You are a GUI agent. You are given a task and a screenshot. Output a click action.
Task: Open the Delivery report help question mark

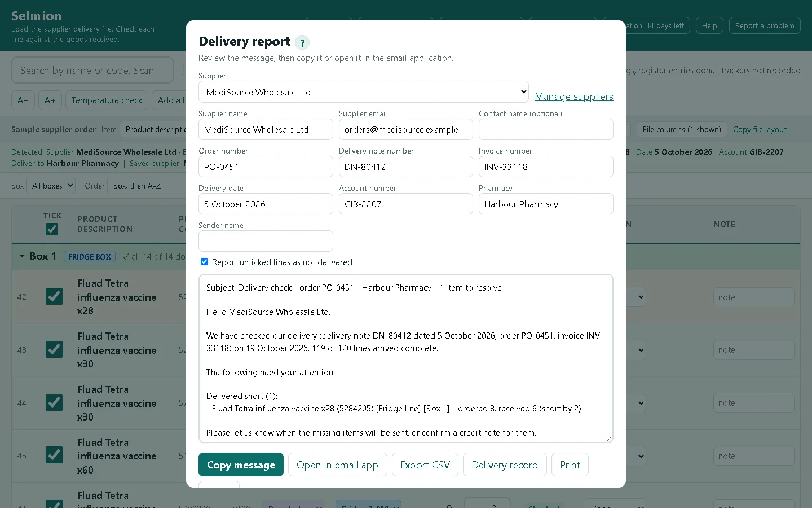tap(302, 42)
